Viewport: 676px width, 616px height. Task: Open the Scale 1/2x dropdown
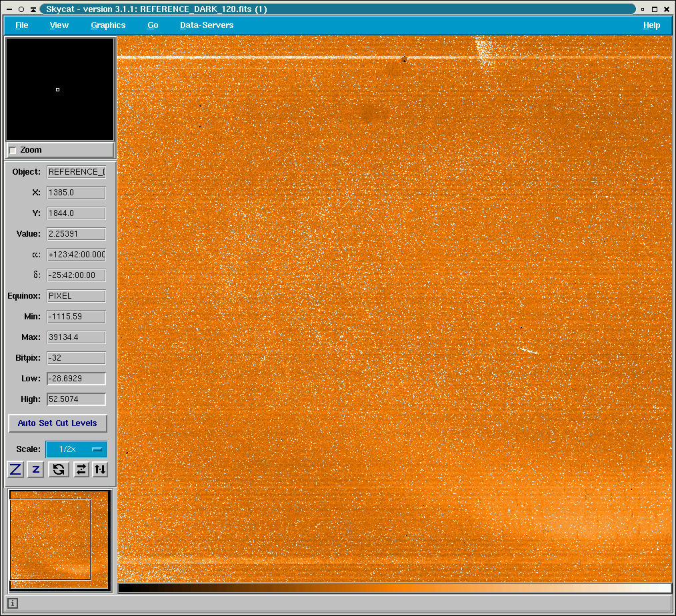[76, 449]
